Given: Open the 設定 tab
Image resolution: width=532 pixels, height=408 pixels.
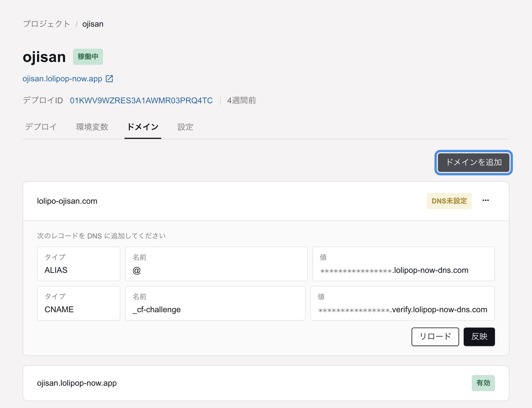Looking at the screenshot, I should click(x=185, y=127).
